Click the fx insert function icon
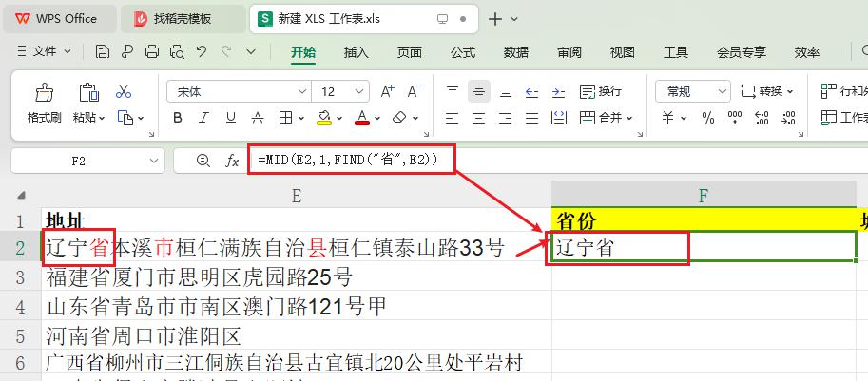Image resolution: width=868 pixels, height=381 pixels. (x=232, y=161)
